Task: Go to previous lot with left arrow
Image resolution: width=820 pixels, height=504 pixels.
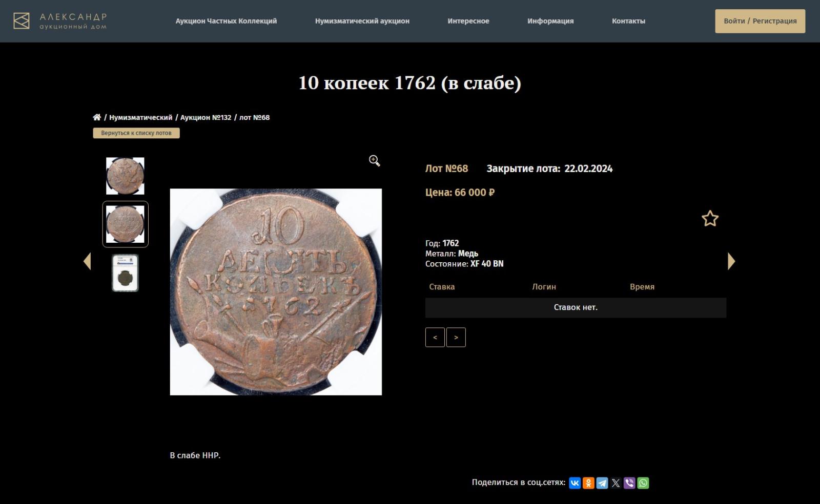Action: coord(87,261)
